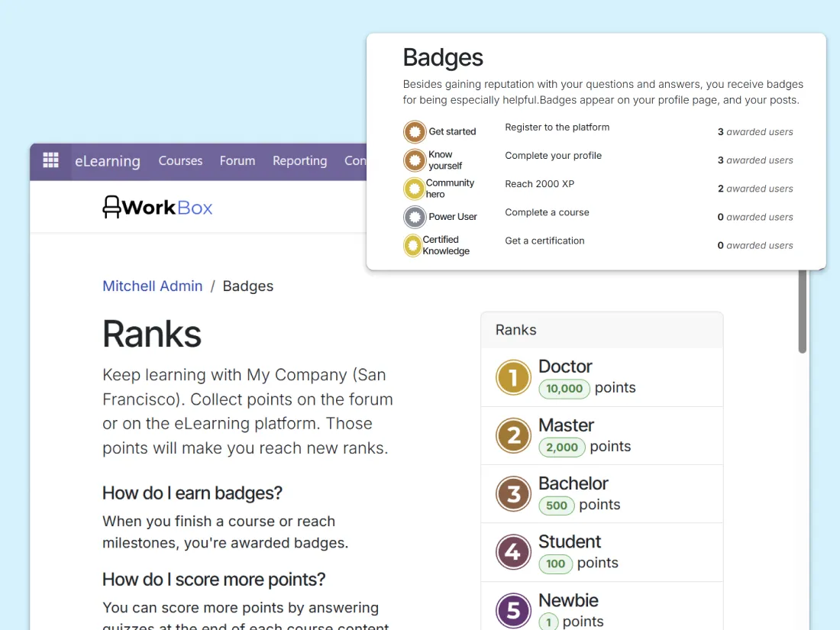Click the Bachelor rank number 3 badge
The image size is (840, 630).
tap(513, 494)
